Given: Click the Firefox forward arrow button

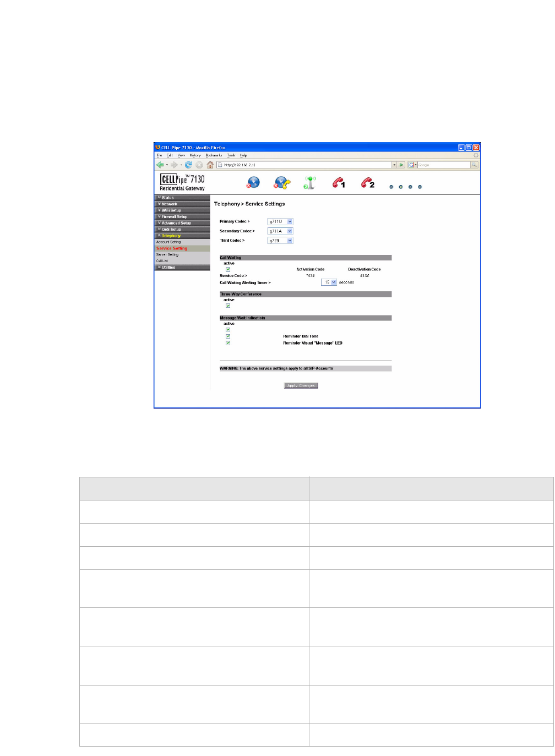Looking at the screenshot, I should 174,165.
